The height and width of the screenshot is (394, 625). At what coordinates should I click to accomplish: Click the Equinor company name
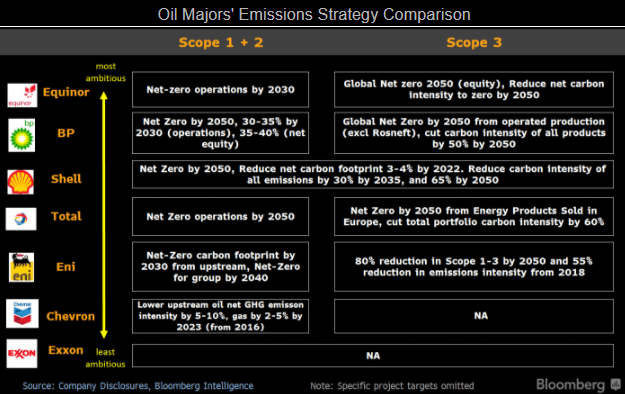(x=66, y=92)
